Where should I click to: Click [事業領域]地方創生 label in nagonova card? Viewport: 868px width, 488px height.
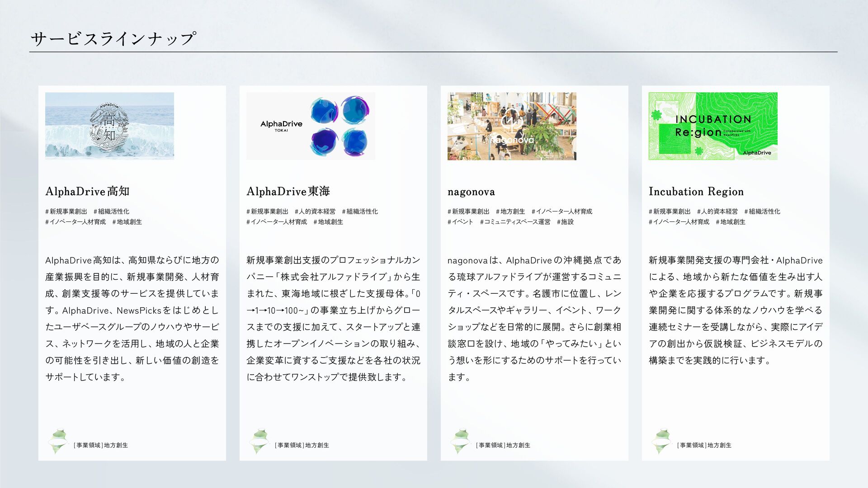tap(503, 446)
